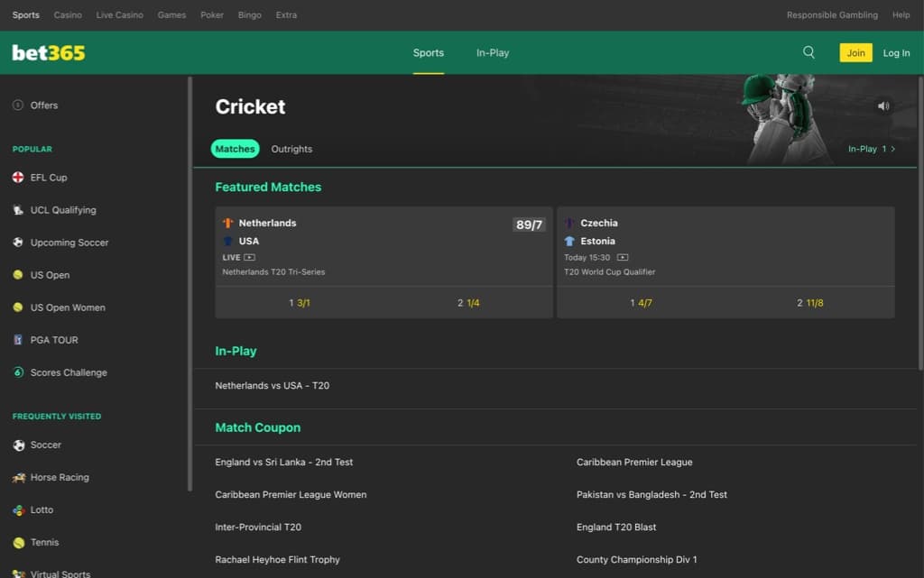Image resolution: width=924 pixels, height=578 pixels.
Task: Open the Responsible Gambling link
Action: coord(832,14)
